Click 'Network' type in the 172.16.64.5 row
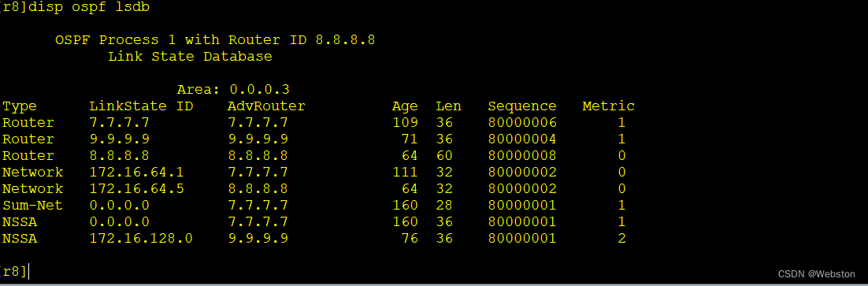The width and height of the screenshot is (868, 286). (32, 189)
